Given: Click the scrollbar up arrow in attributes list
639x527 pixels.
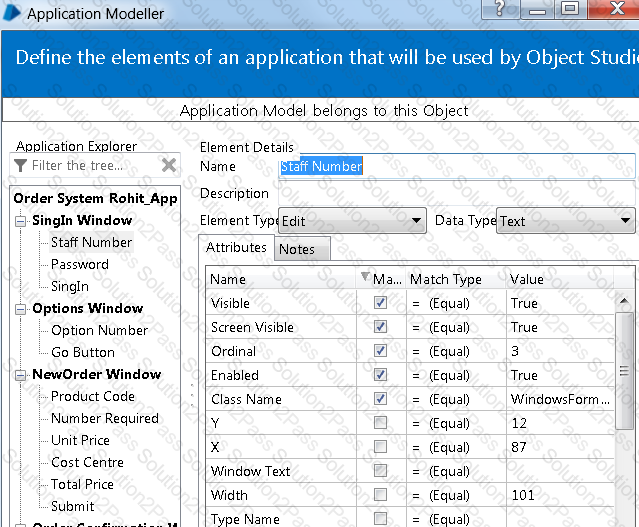Looking at the screenshot, I should 624,301.
